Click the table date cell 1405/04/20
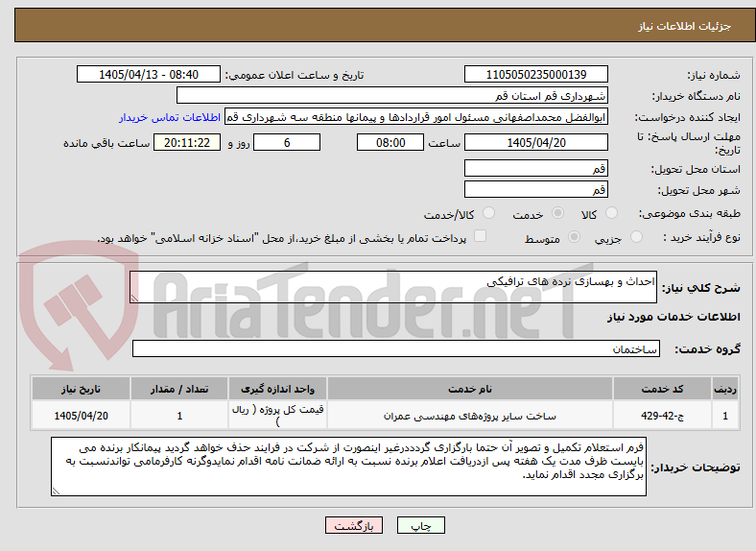 (x=81, y=416)
